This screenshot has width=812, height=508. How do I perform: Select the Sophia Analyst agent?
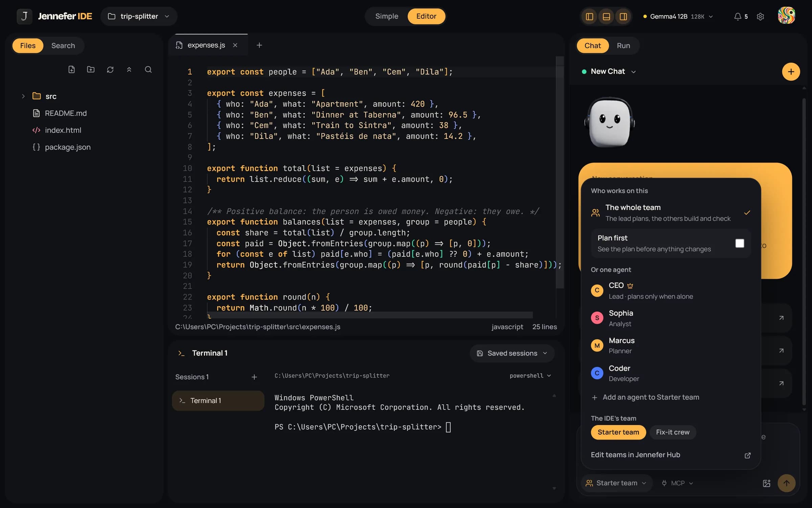click(x=671, y=318)
